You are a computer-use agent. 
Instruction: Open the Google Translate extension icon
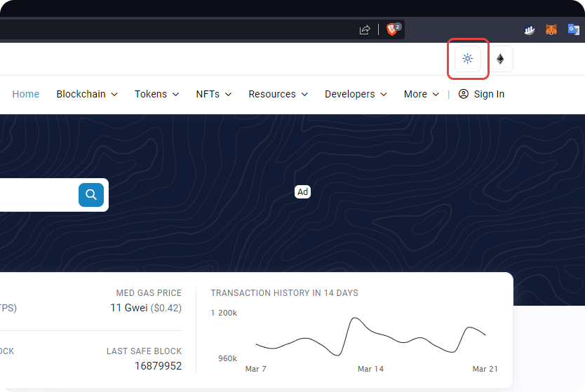point(574,29)
